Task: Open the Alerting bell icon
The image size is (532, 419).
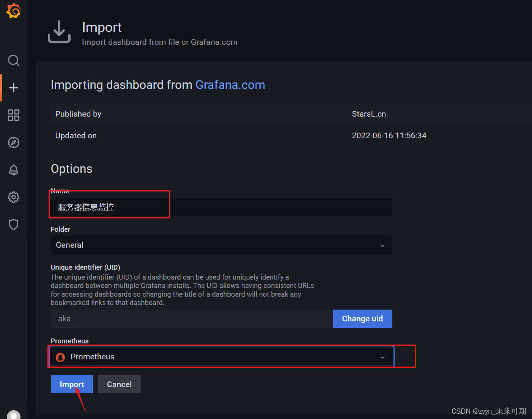Action: pyautogui.click(x=14, y=170)
